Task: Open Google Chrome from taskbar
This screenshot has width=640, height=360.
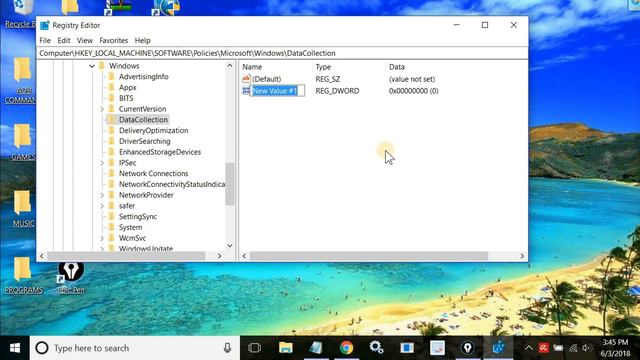Action: pos(346,348)
